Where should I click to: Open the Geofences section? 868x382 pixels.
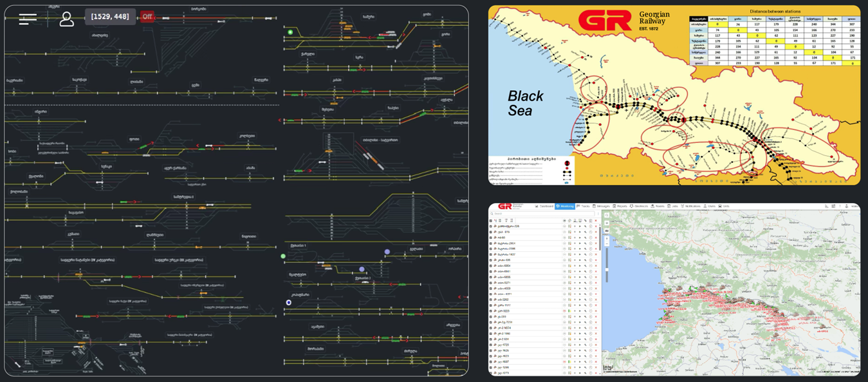pos(640,206)
